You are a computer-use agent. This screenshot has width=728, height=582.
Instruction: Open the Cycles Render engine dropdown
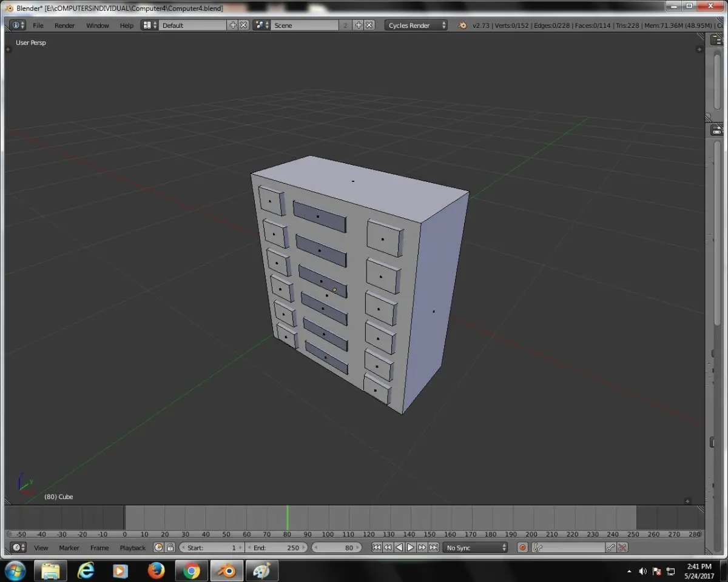(416, 25)
